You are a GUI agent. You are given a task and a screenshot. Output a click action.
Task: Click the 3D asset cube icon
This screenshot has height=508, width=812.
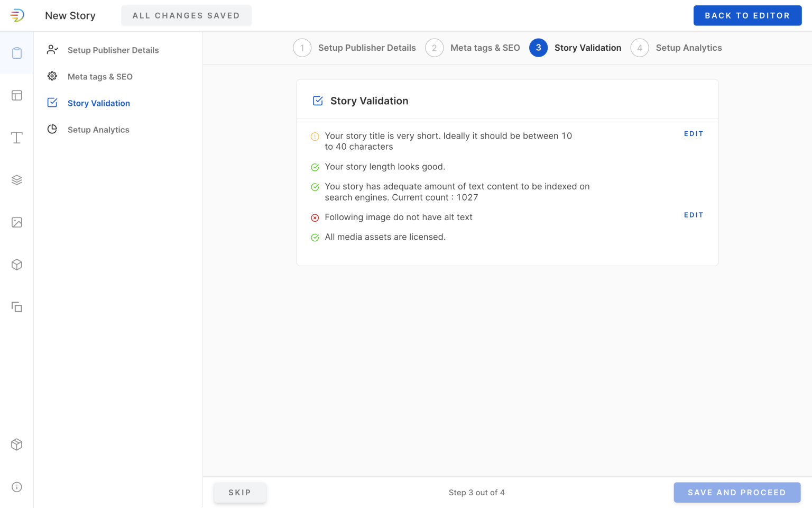coord(17,265)
